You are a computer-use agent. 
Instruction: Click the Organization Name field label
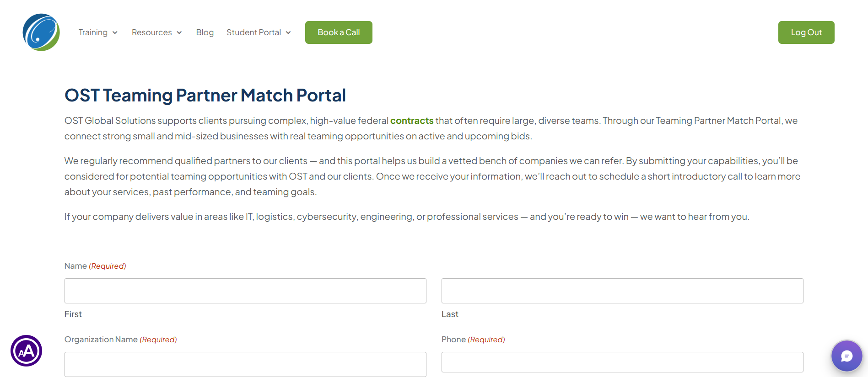point(101,340)
